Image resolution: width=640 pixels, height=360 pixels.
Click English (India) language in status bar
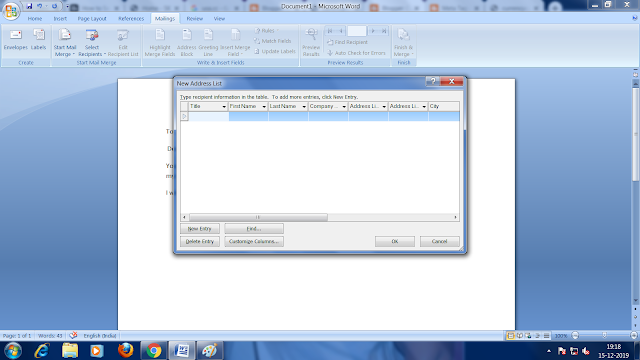click(100, 336)
